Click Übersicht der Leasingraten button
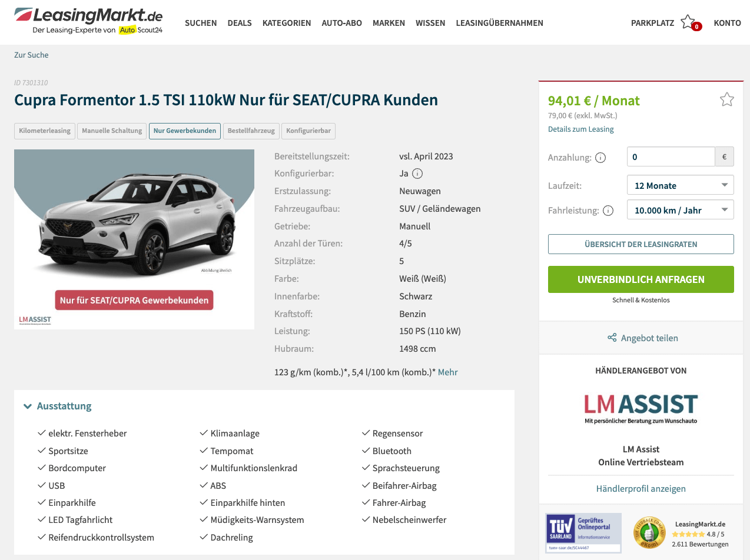The width and height of the screenshot is (750, 560). [641, 244]
